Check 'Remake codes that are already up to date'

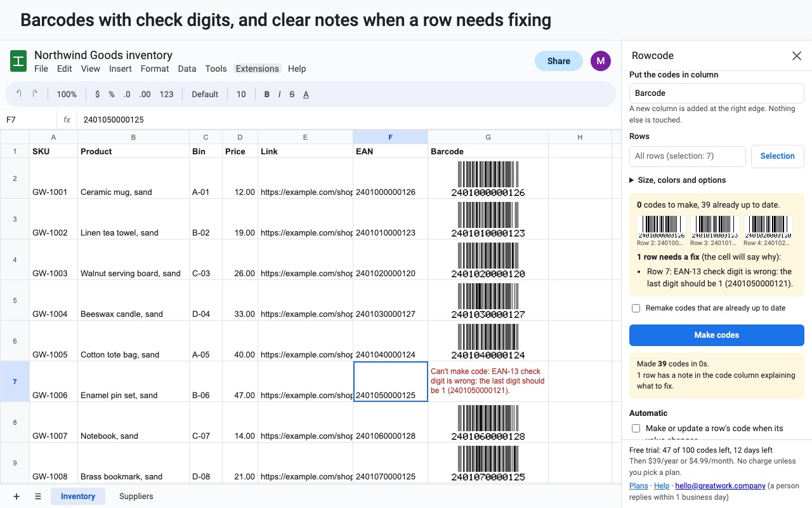click(x=636, y=308)
